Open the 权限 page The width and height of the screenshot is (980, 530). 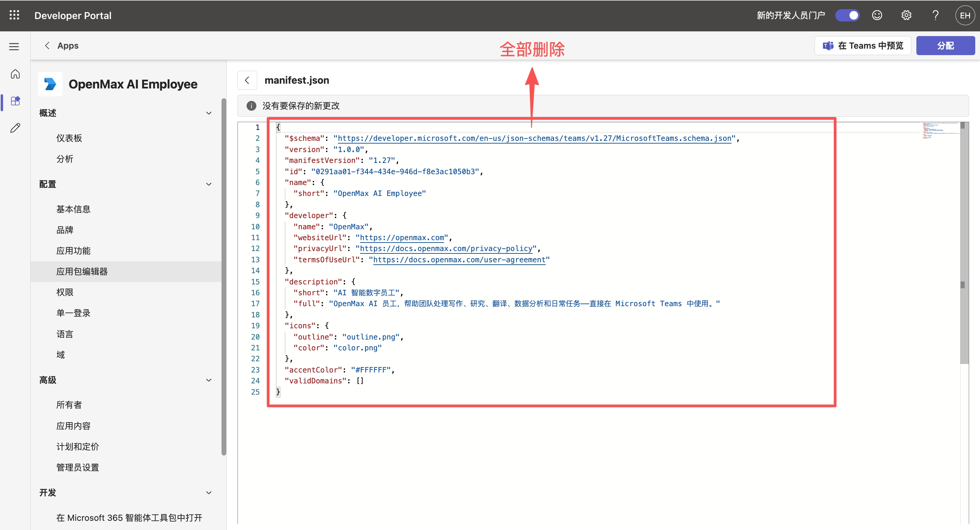coord(65,292)
